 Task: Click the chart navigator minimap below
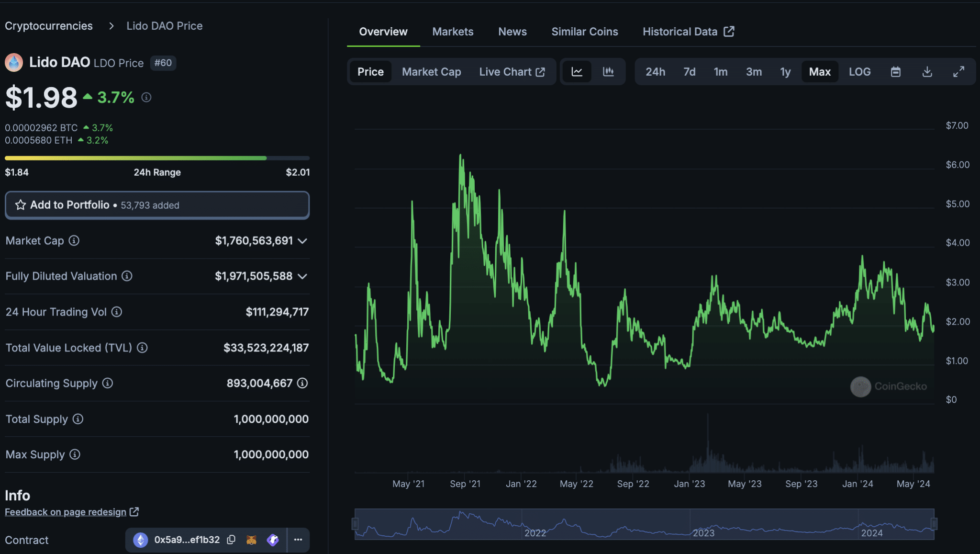click(x=644, y=523)
